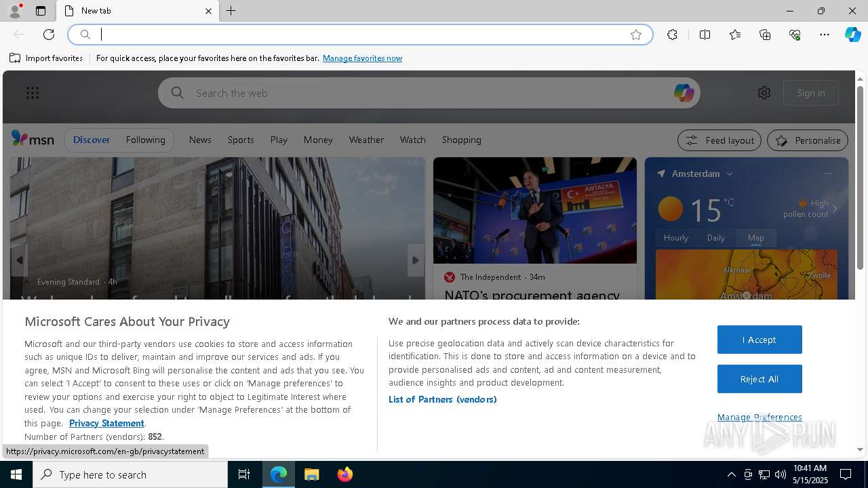
Task: Open the Money menu item
Action: pyautogui.click(x=318, y=140)
